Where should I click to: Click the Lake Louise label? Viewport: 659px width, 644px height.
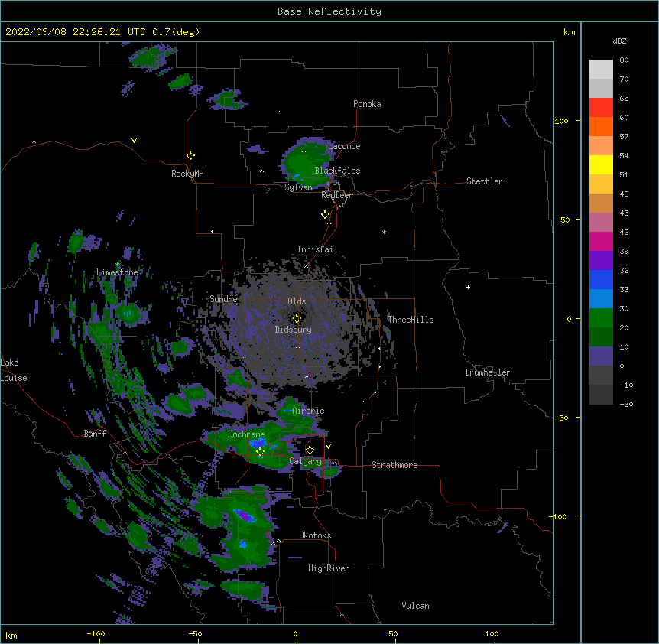14,370
